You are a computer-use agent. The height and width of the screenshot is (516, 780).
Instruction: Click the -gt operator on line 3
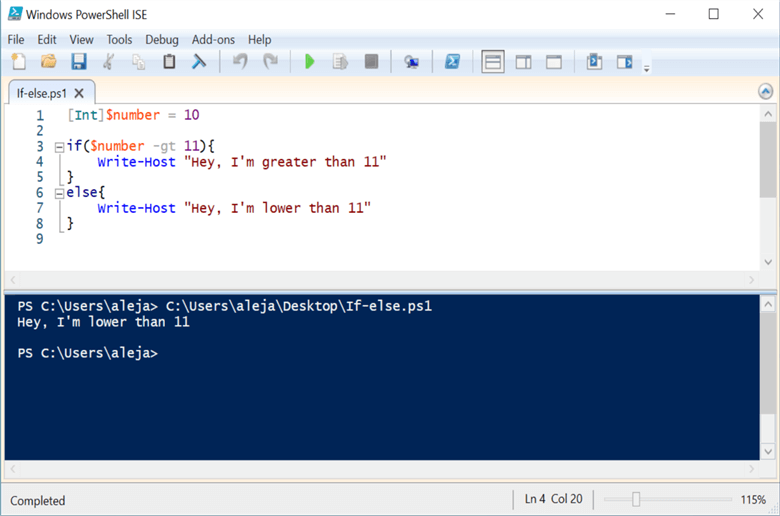(164, 146)
